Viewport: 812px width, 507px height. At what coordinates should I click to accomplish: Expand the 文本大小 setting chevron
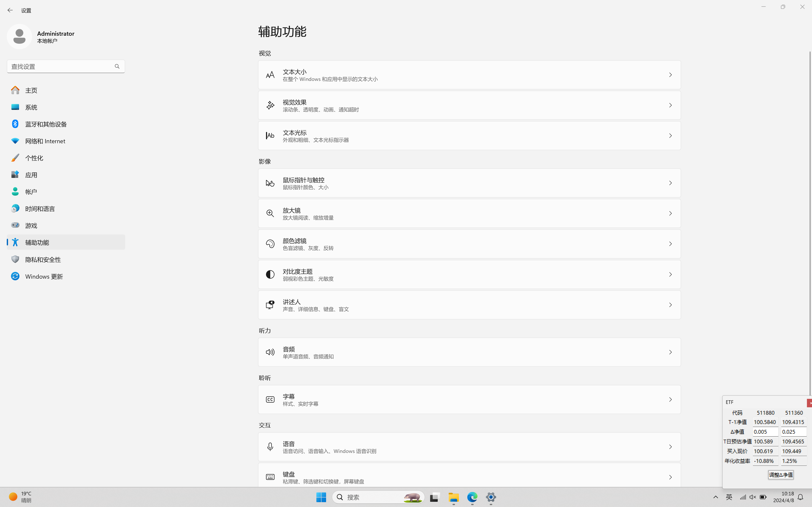(x=670, y=75)
